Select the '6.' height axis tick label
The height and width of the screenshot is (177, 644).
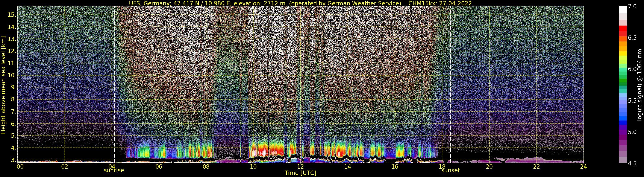pyautogui.click(x=13, y=124)
